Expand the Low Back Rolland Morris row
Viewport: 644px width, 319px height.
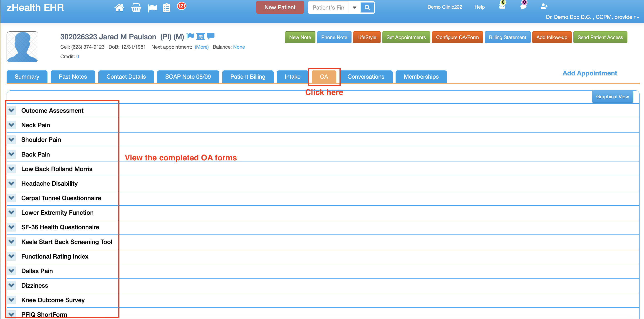pos(11,168)
